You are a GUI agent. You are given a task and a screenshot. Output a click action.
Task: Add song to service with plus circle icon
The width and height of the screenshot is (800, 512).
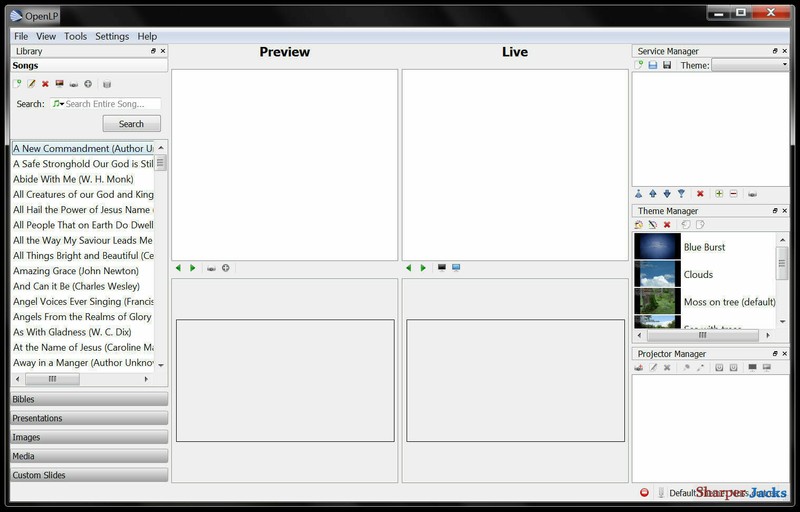point(88,84)
